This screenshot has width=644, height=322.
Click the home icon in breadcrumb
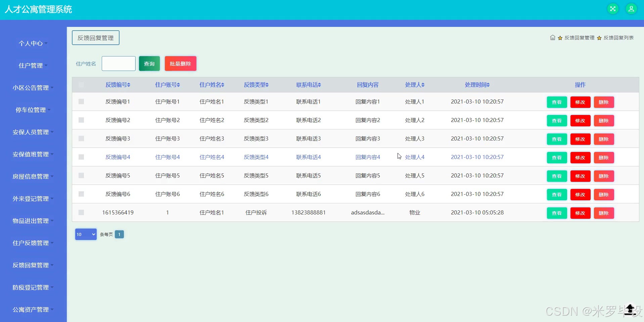tap(553, 38)
